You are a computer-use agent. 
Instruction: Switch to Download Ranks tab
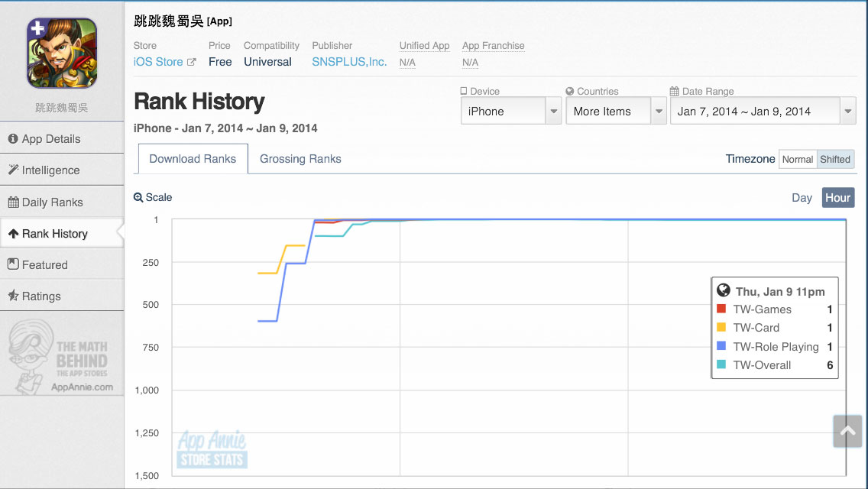point(193,159)
